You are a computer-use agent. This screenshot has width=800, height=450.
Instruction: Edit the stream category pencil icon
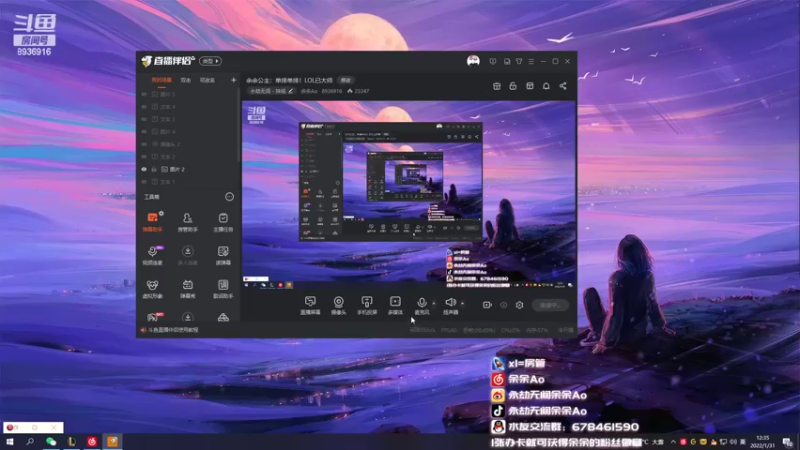(291, 91)
